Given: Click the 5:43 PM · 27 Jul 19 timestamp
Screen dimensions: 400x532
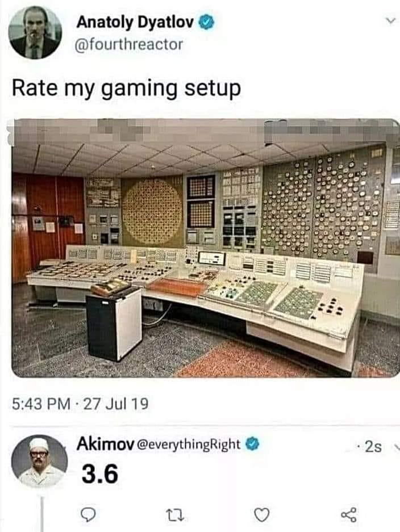Looking at the screenshot, I should click(x=80, y=404).
